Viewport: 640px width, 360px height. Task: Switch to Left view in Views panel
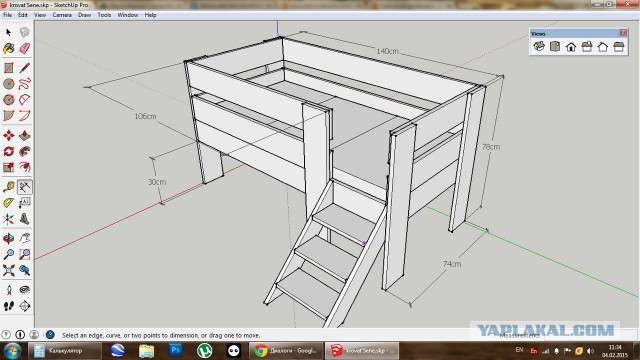tap(619, 47)
